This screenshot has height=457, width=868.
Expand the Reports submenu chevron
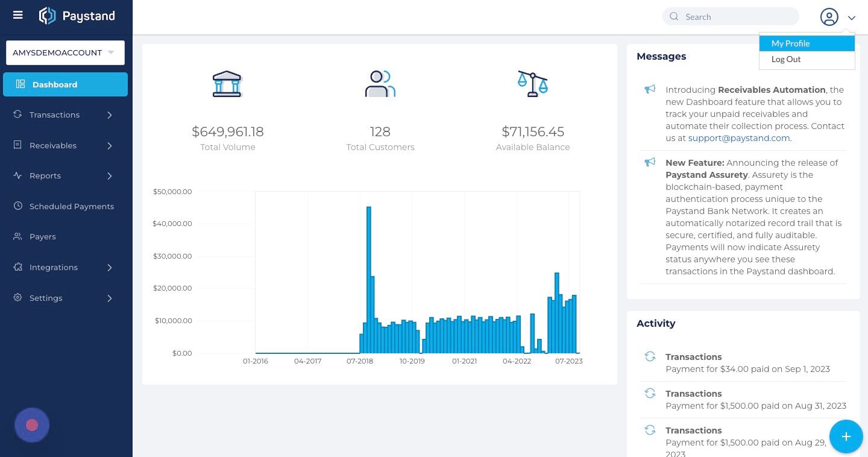110,175
